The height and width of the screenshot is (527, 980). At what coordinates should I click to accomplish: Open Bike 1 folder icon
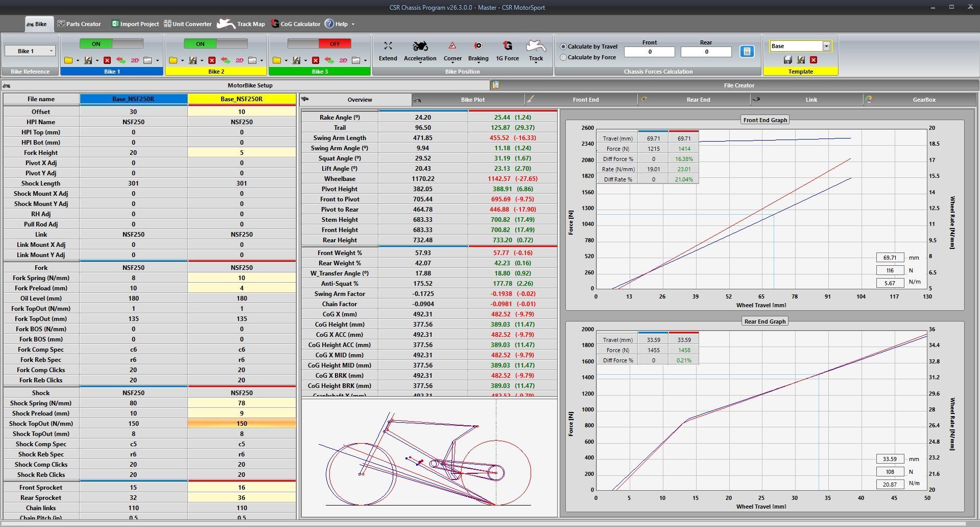coord(68,60)
